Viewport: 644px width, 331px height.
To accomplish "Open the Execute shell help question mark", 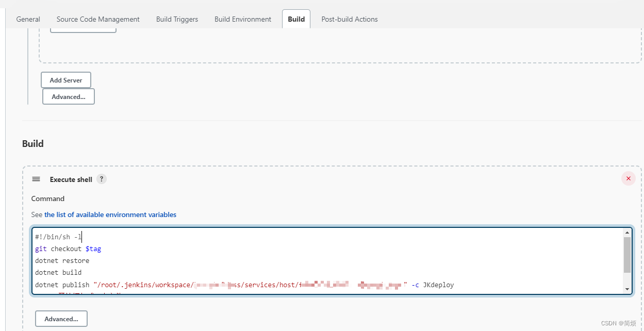I will pos(102,179).
